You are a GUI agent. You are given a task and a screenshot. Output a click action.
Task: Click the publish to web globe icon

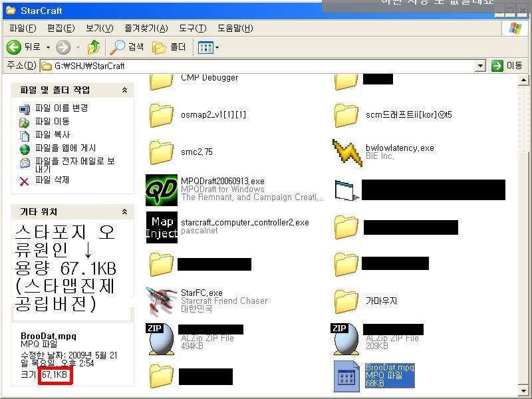(x=25, y=149)
